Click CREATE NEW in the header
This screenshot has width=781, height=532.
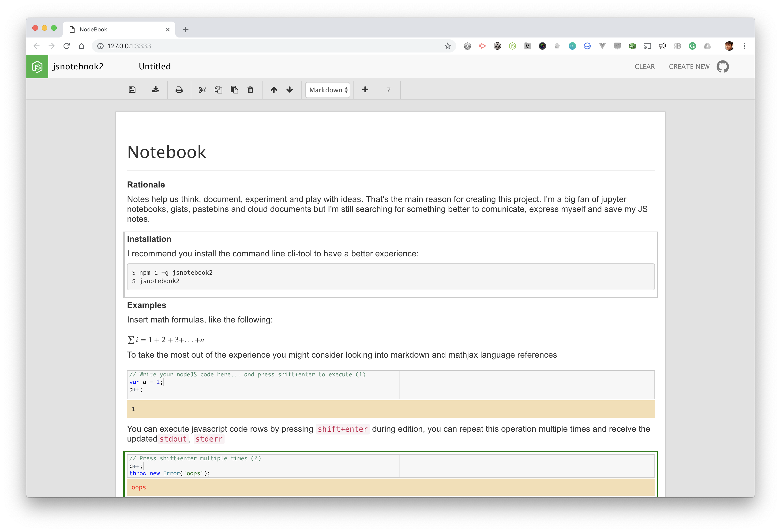pos(689,67)
